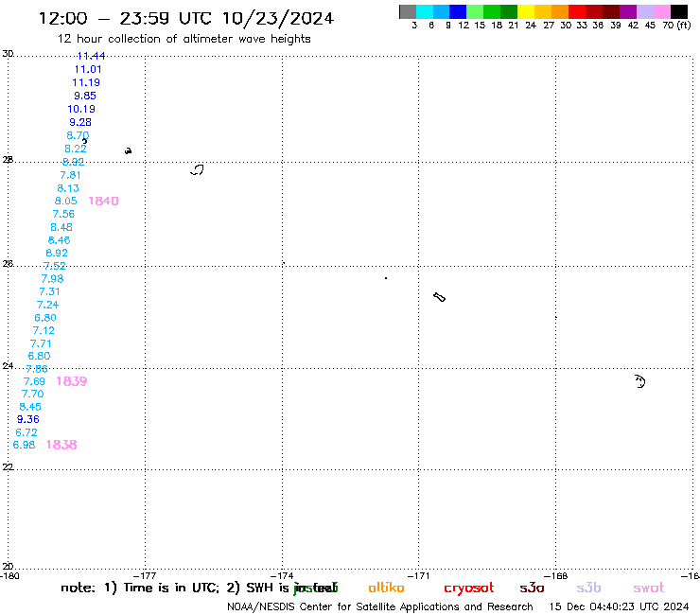
Task: Click the pink timestamp 1840
Action: 103,201
